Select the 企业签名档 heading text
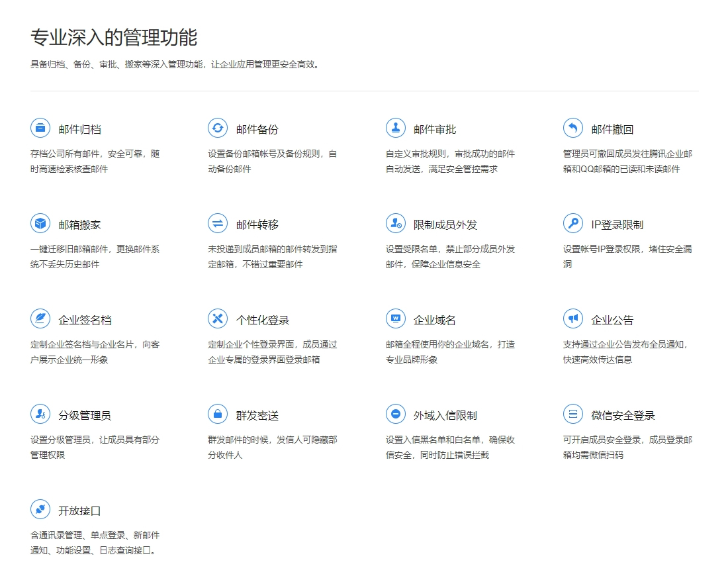 pos(85,320)
